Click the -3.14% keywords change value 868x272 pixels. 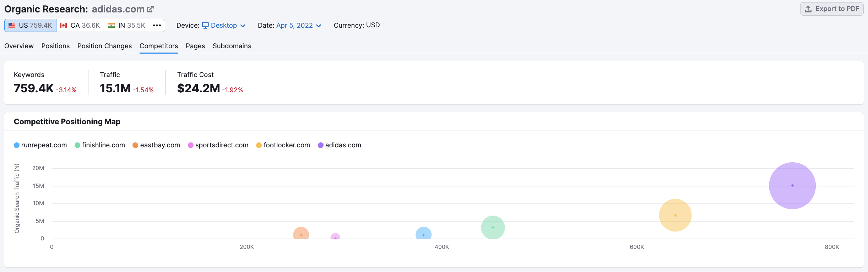(66, 90)
